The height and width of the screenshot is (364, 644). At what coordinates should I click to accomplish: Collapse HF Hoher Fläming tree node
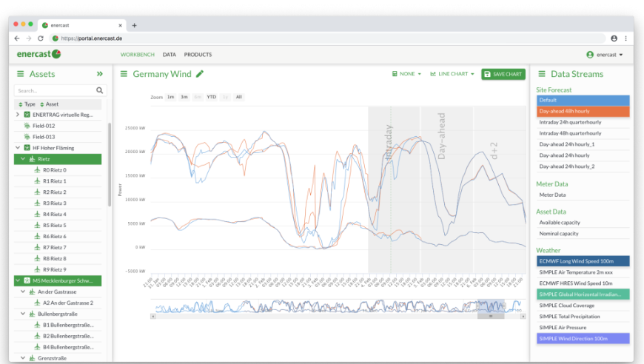(x=18, y=148)
